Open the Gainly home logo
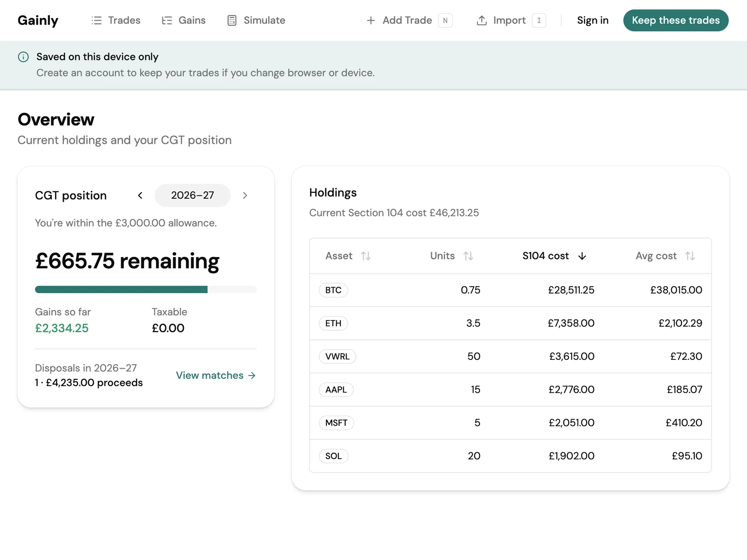This screenshot has width=747, height=560. tap(38, 21)
